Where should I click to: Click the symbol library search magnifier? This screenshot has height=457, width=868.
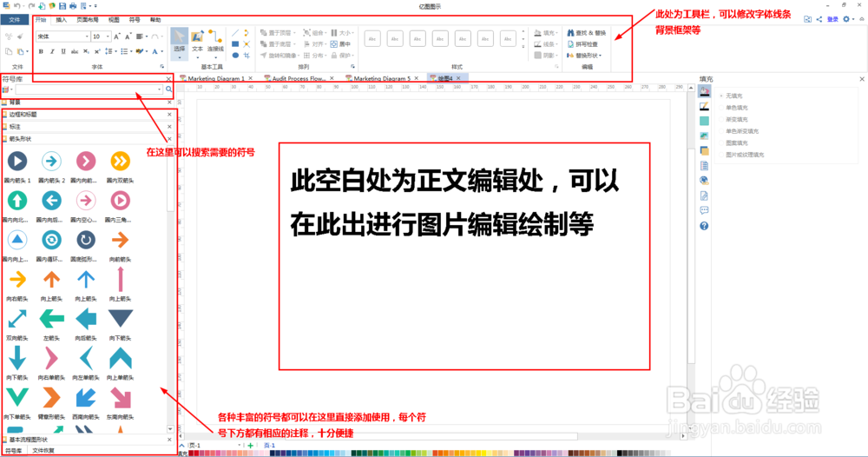point(169,89)
